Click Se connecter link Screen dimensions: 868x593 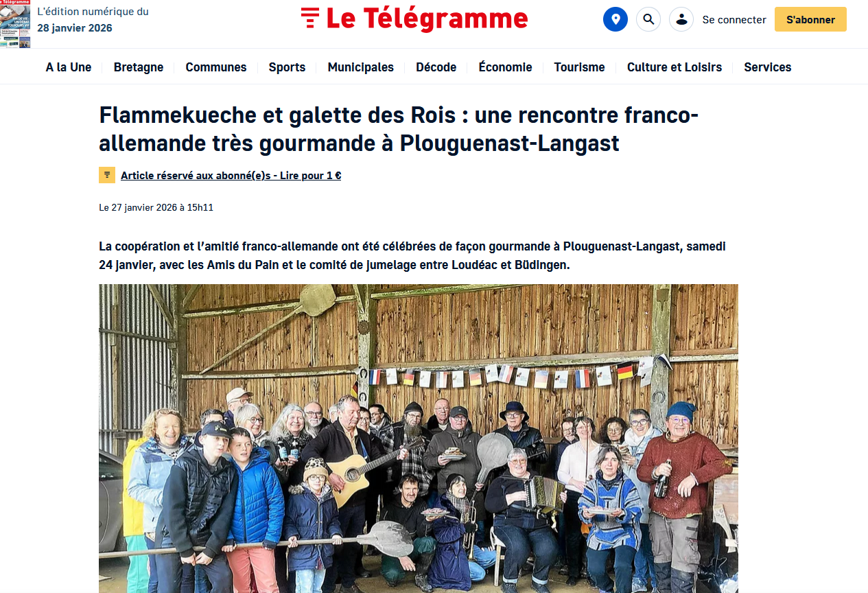[x=734, y=20]
